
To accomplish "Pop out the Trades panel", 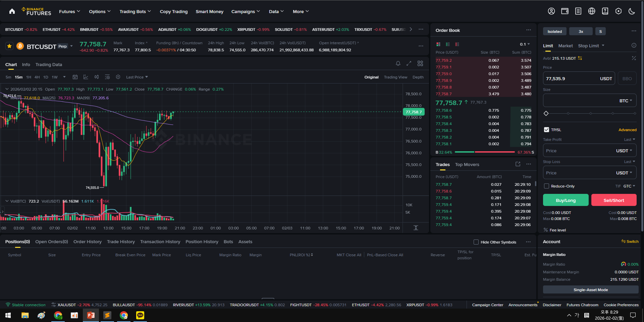I will [518, 164].
